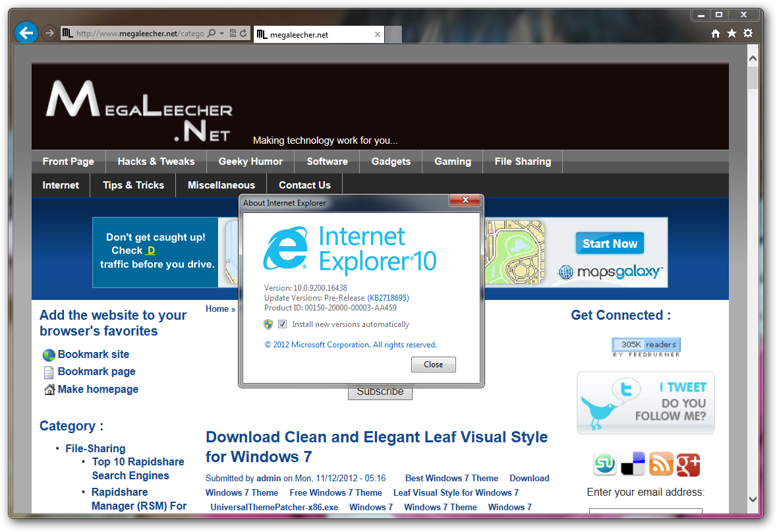
Task: Click the Subscribe button
Action: point(380,393)
